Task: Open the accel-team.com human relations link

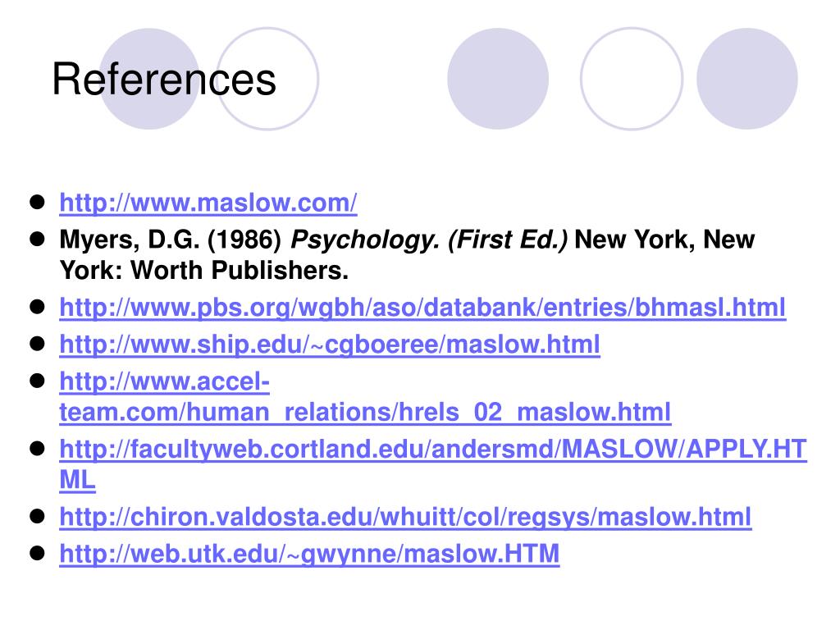Action: (365, 397)
